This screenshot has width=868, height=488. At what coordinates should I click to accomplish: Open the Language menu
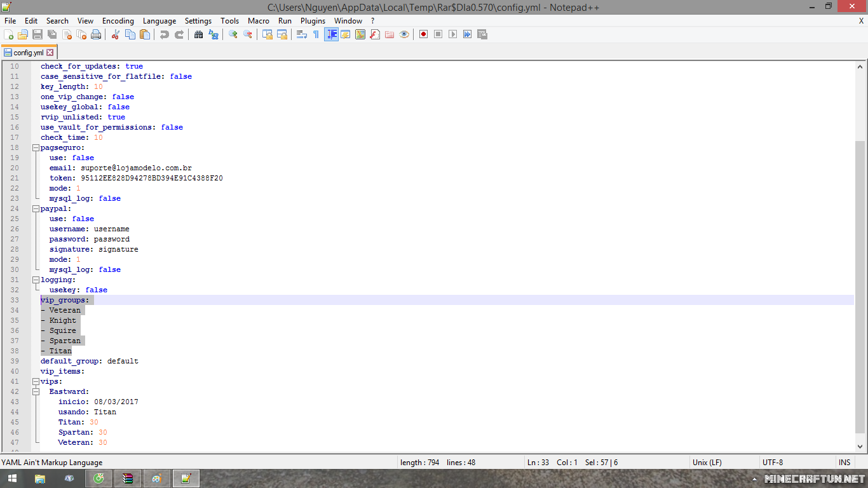point(159,21)
